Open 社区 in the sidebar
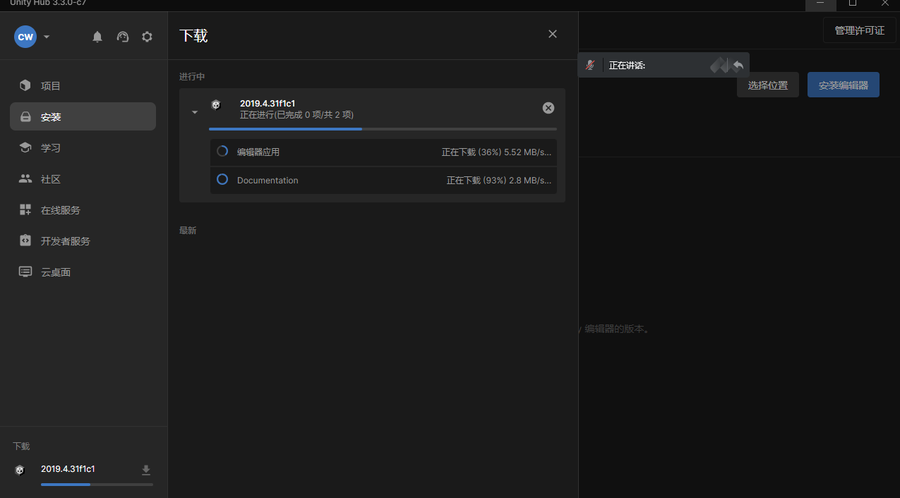Image resolution: width=900 pixels, height=498 pixels. tap(83, 179)
